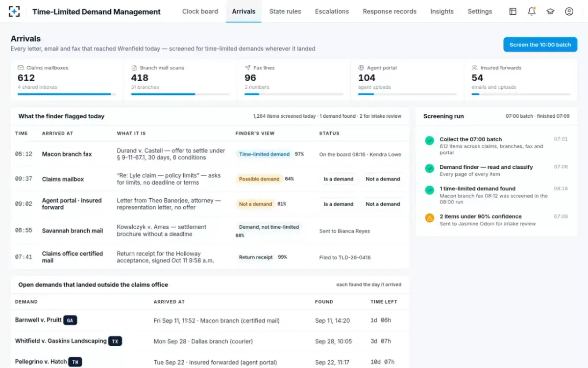Confirm Not a demand for Agent portal forward
This screenshot has height=368, width=588.
point(383,204)
